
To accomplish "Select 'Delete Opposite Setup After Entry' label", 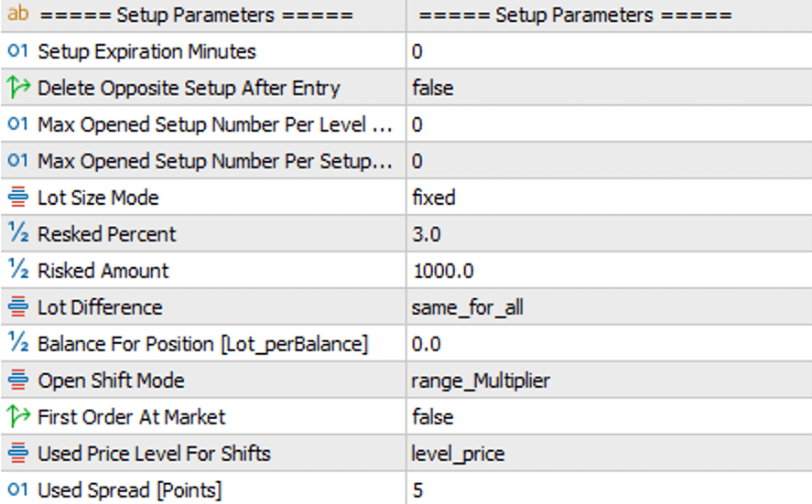I will tap(189, 88).
